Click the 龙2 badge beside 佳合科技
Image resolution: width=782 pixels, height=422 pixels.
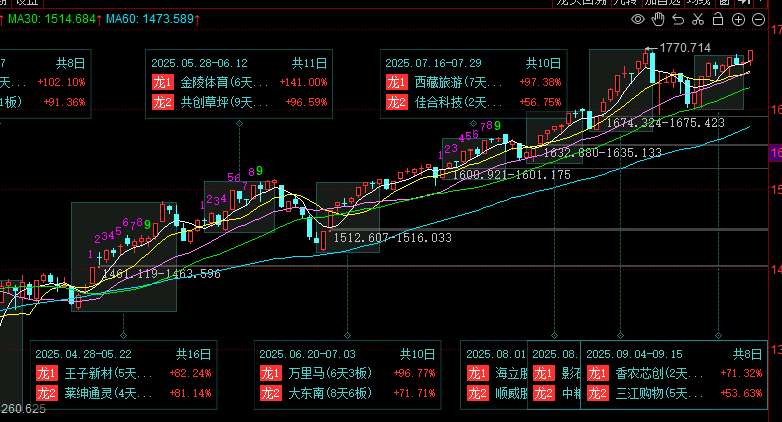[x=396, y=102]
